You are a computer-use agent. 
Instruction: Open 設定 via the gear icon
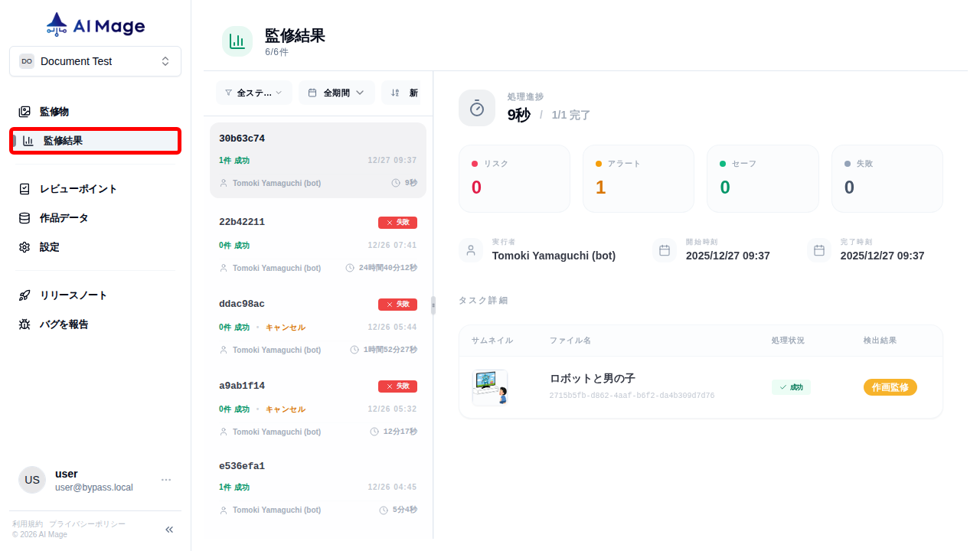24,246
